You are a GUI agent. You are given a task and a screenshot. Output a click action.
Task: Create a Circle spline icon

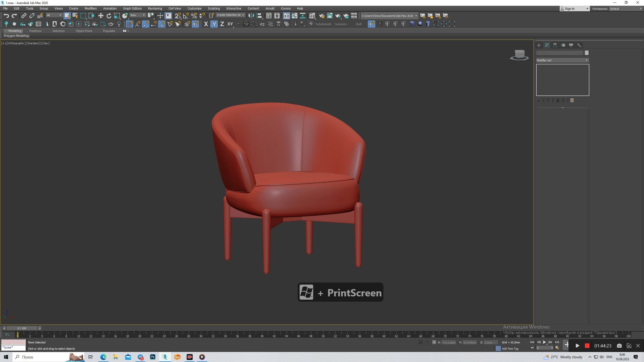point(444,24)
